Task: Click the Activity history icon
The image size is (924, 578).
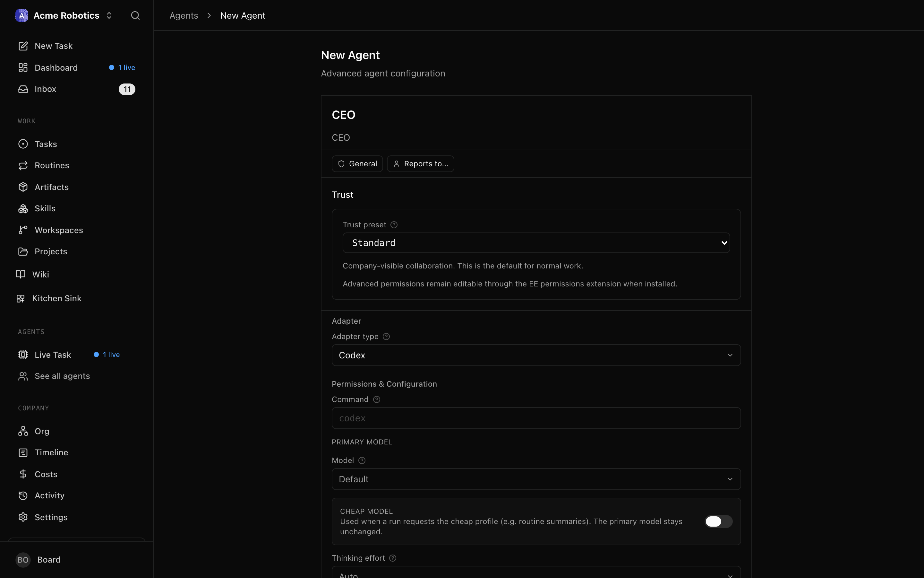Action: point(23,495)
